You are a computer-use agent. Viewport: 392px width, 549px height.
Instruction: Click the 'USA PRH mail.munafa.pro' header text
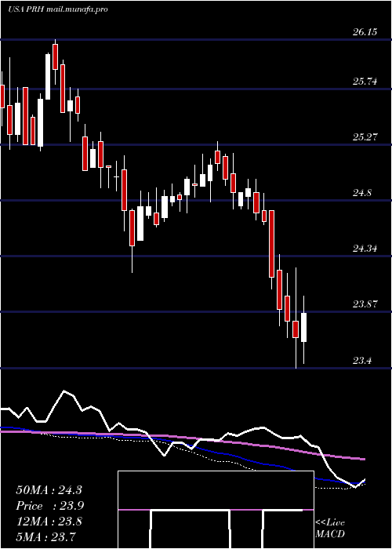click(x=57, y=9)
